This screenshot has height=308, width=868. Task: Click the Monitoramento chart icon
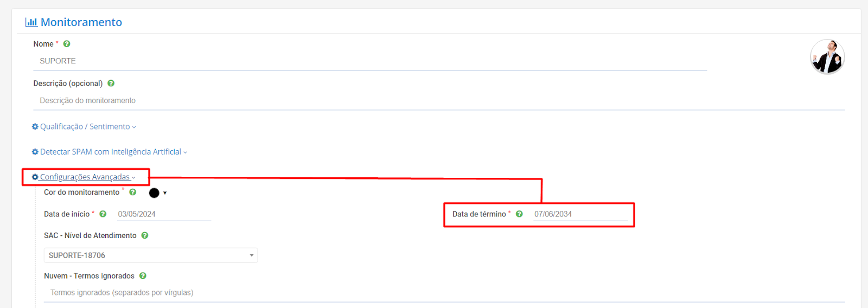click(31, 22)
